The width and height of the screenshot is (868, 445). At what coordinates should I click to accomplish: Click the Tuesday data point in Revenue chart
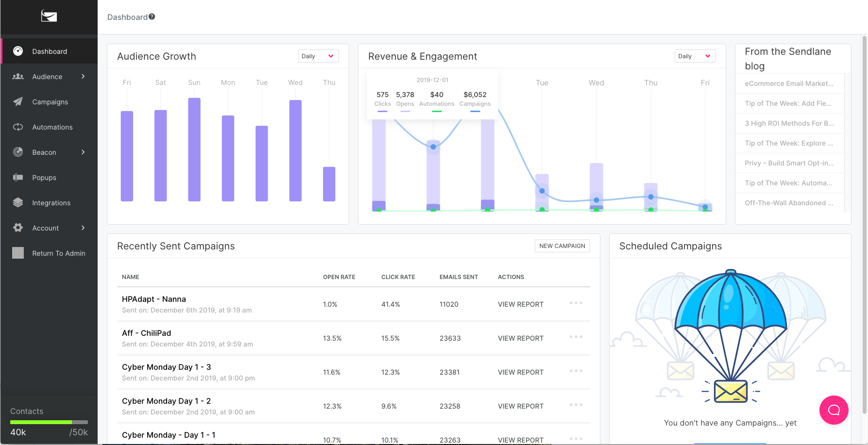[x=542, y=191]
